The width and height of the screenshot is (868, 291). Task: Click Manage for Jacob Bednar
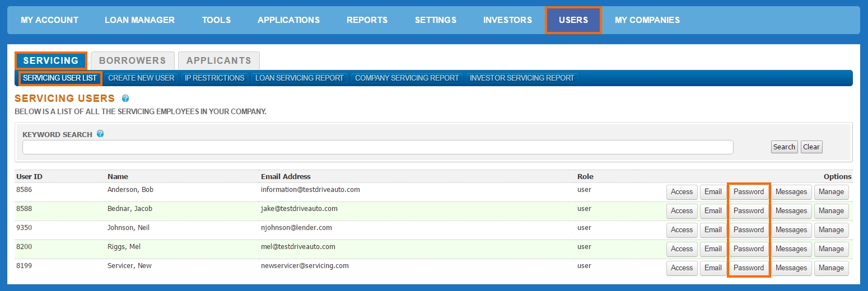tap(831, 211)
